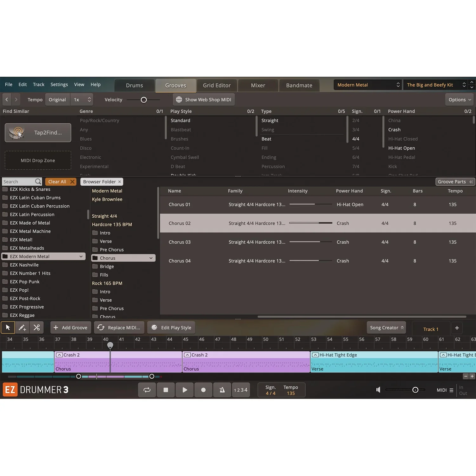Add a new track with plus button
This screenshot has height=476, width=476.
click(457, 328)
